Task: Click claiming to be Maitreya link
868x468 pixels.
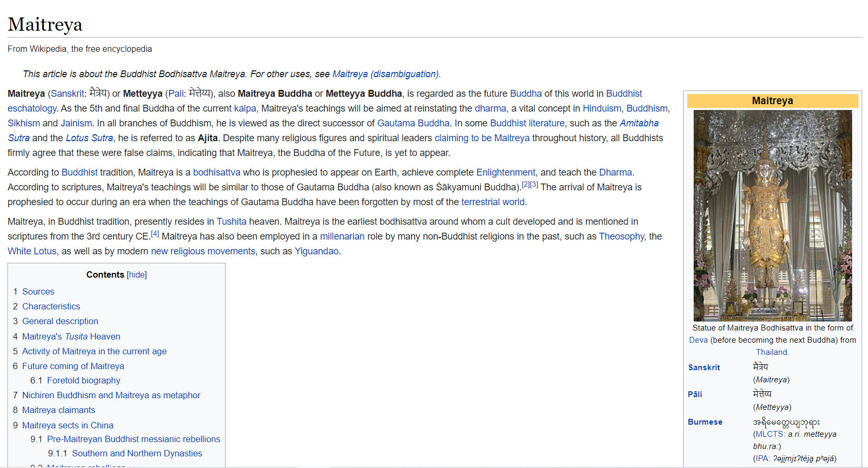Action: point(482,138)
